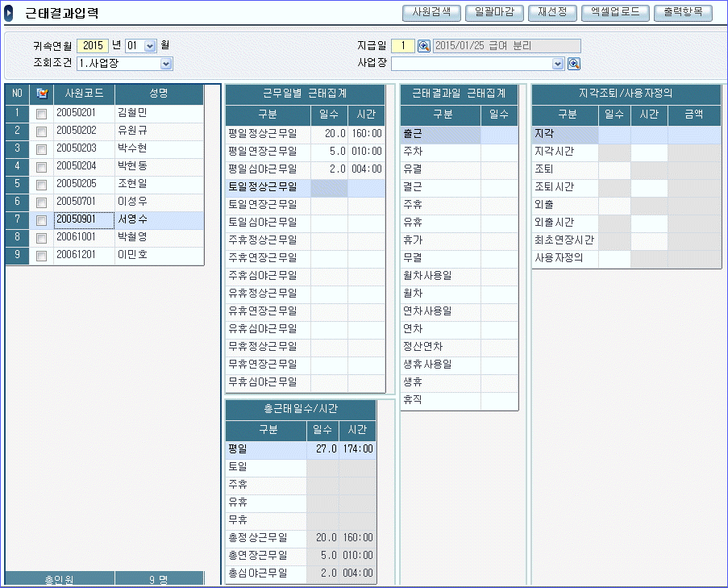Open 출력항목 settings button

[x=684, y=13]
